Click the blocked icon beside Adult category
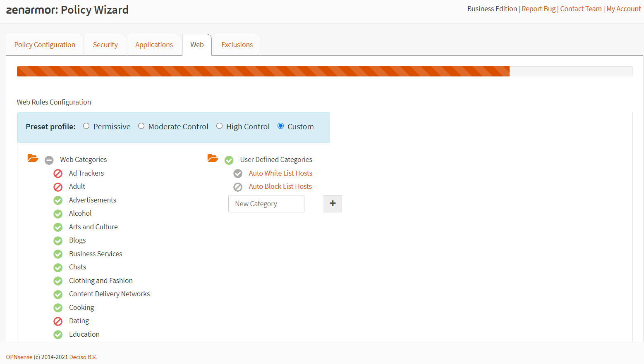 pos(57,187)
